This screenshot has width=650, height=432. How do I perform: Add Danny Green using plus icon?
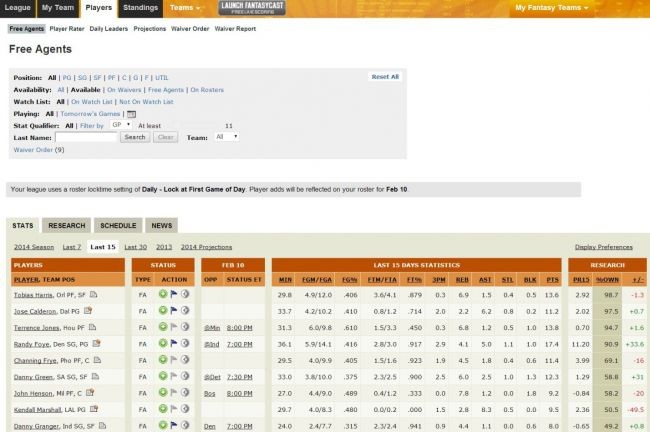[x=163, y=376]
